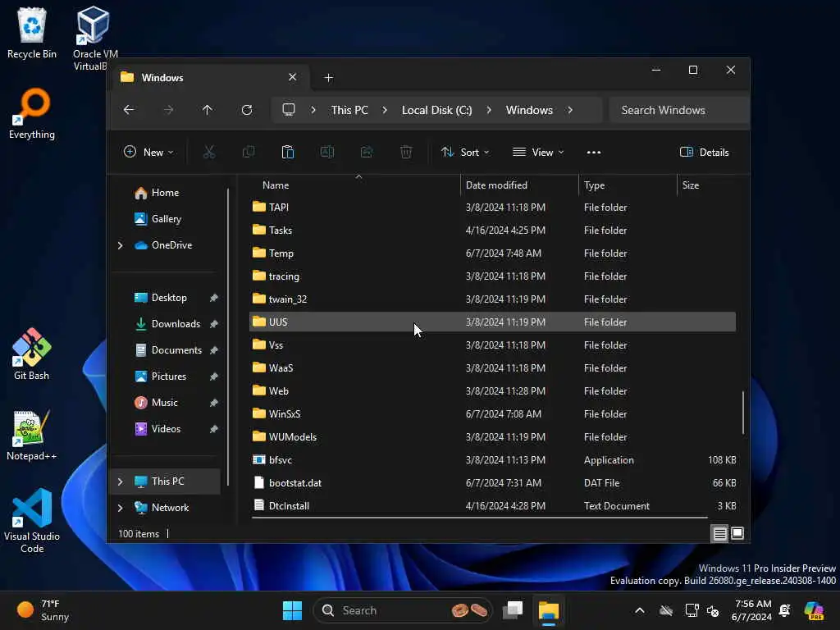Open the Sort dropdown menu
Image resolution: width=840 pixels, height=630 pixels.
[x=465, y=152]
